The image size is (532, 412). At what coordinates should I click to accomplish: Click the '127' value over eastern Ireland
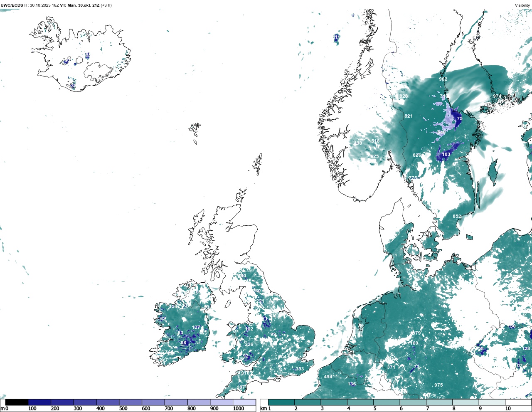click(x=196, y=327)
